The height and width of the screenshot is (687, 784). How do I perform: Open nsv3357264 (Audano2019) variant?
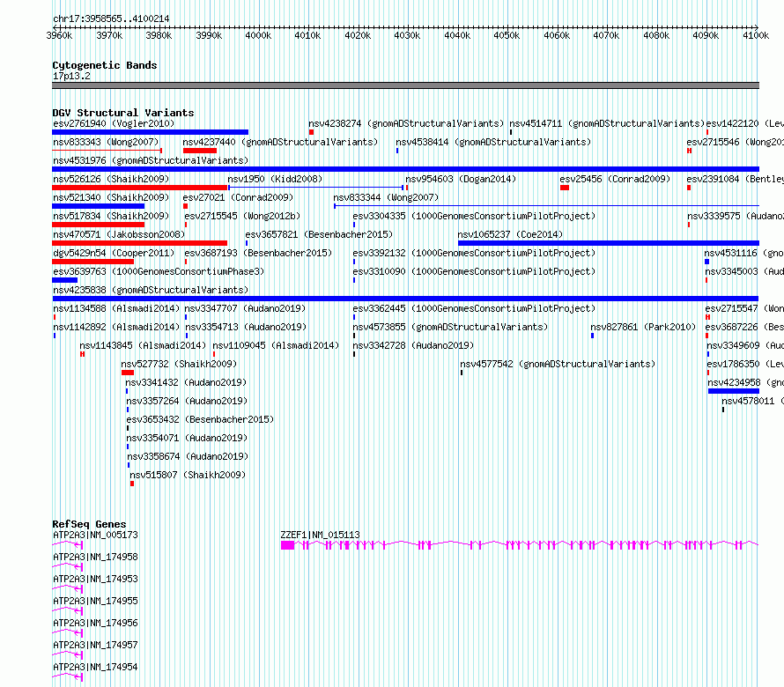187,401
